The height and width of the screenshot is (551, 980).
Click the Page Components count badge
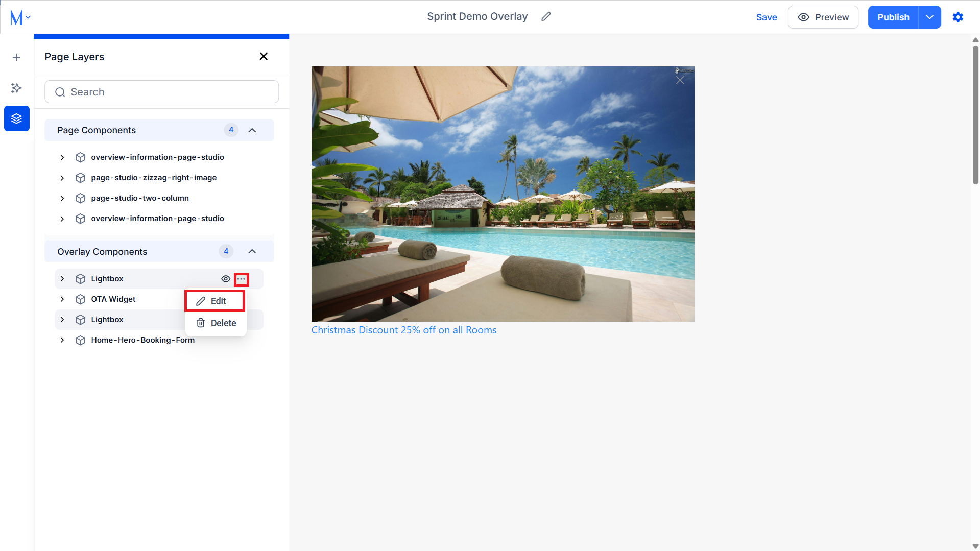(231, 130)
